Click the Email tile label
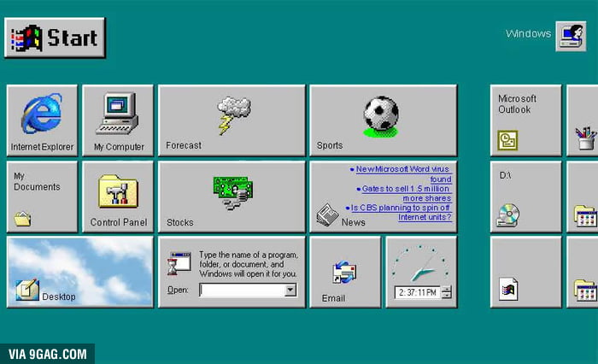The image size is (598, 364). pyautogui.click(x=333, y=298)
